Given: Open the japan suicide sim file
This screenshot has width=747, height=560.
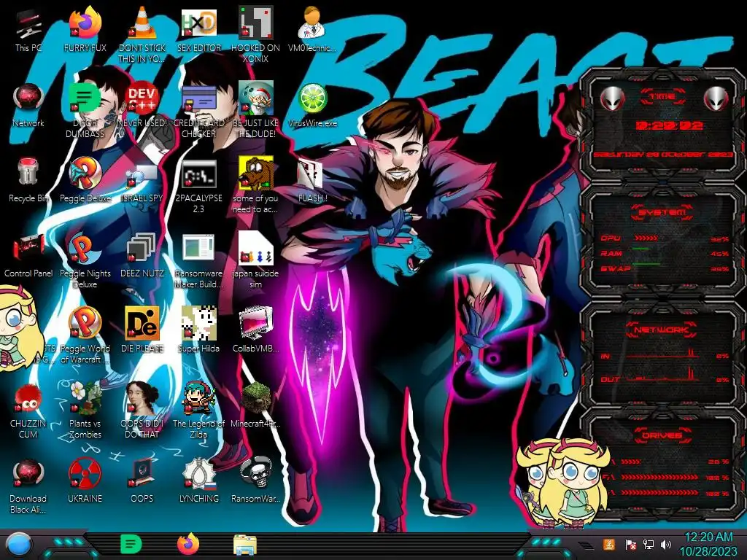Looking at the screenshot, I should click(255, 260).
